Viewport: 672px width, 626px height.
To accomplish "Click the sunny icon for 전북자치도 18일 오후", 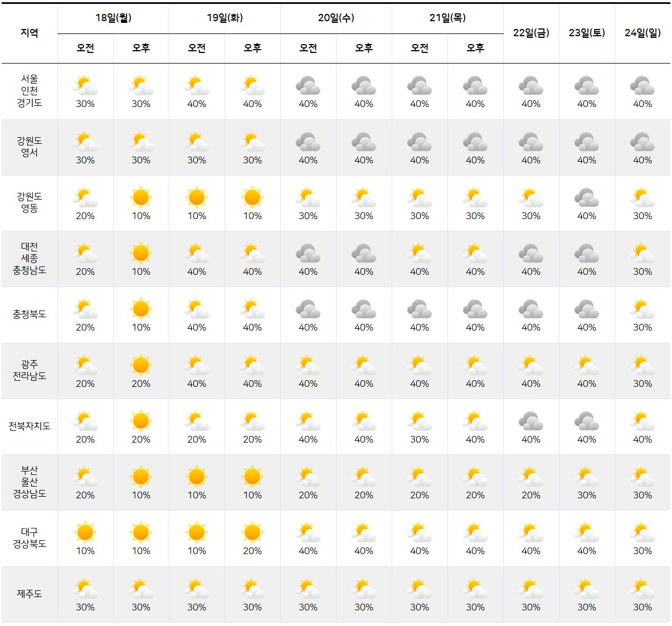I will pyautogui.click(x=141, y=421).
